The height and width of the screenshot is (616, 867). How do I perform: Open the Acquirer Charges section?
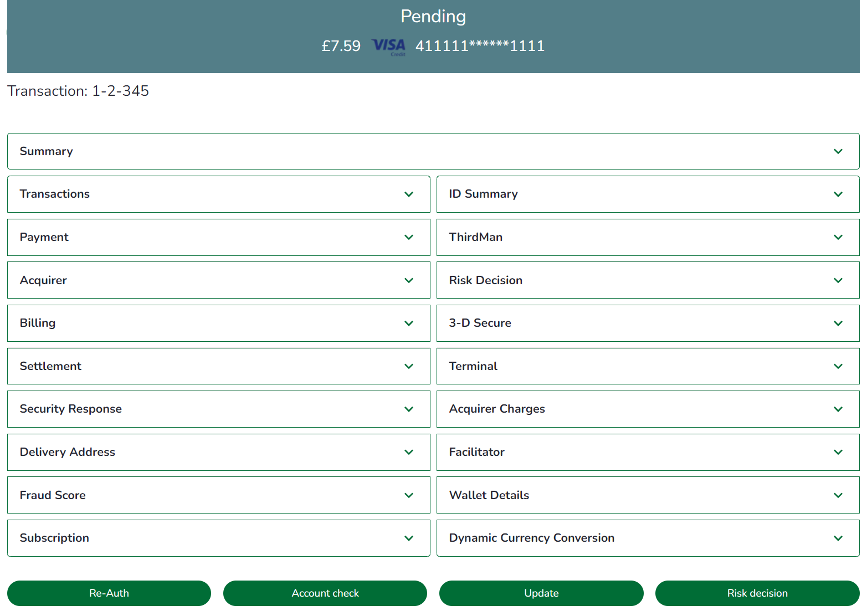(x=648, y=409)
